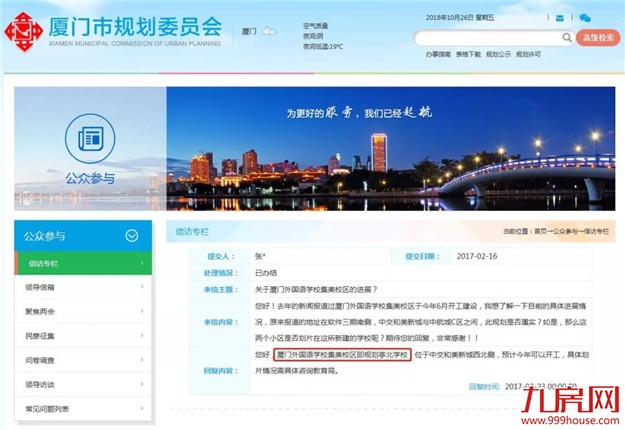
Task: Select 民意征集 in the sidebar
Action: [x=83, y=336]
